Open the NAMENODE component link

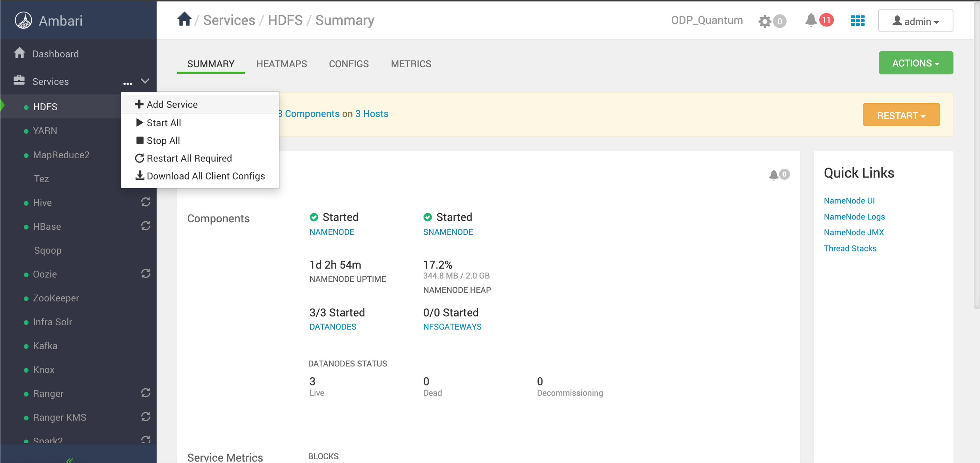pos(332,232)
